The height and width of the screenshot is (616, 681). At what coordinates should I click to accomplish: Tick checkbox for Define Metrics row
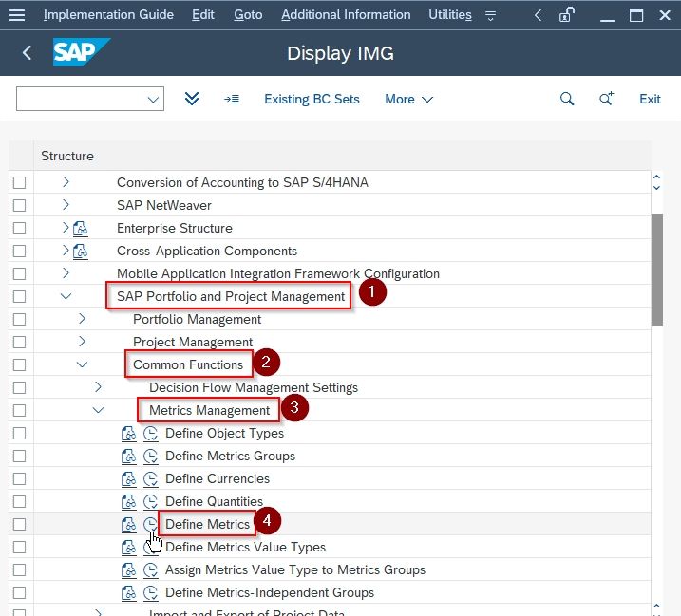20,524
